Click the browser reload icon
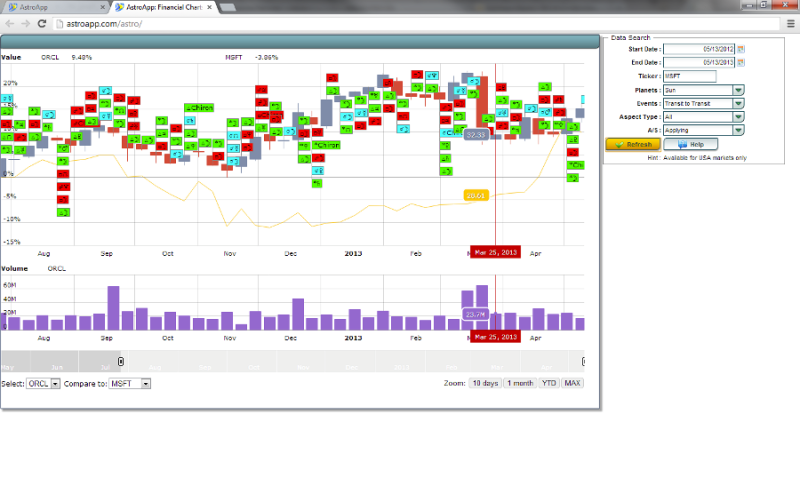800x478 pixels. [43, 22]
